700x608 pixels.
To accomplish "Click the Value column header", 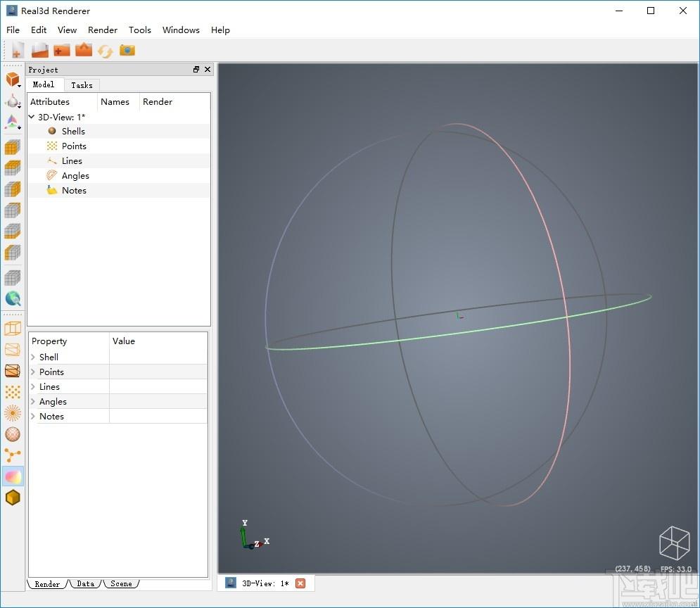I will click(x=158, y=341).
